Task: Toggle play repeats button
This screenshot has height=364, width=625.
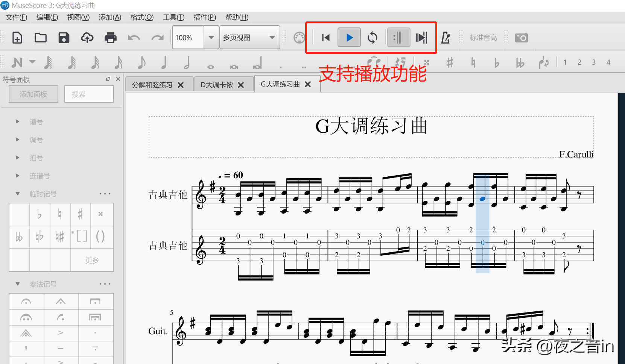Action: pos(398,38)
